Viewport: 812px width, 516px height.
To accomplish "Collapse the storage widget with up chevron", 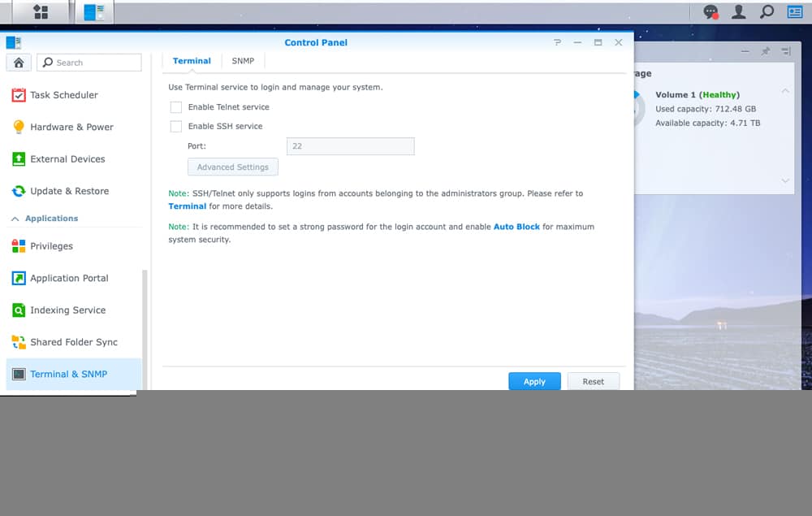I will coord(785,91).
